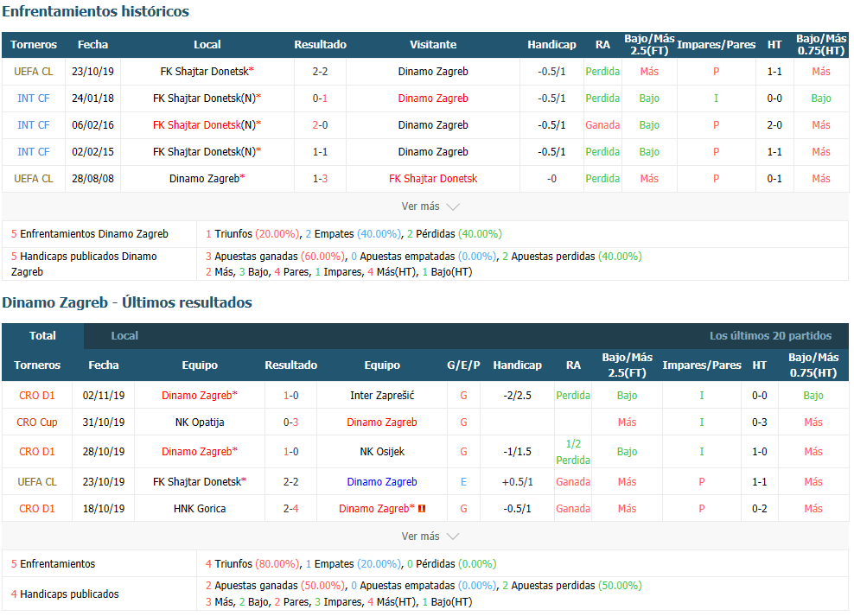The width and height of the screenshot is (854, 616).
Task: Open CRO Cup tournament link
Action: click(36, 422)
